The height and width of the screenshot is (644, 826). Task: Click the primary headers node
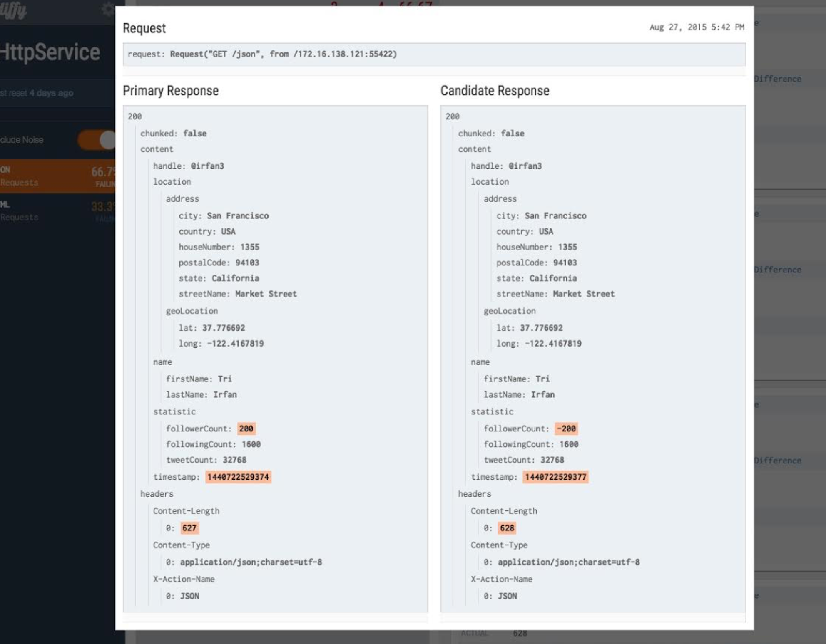point(157,494)
